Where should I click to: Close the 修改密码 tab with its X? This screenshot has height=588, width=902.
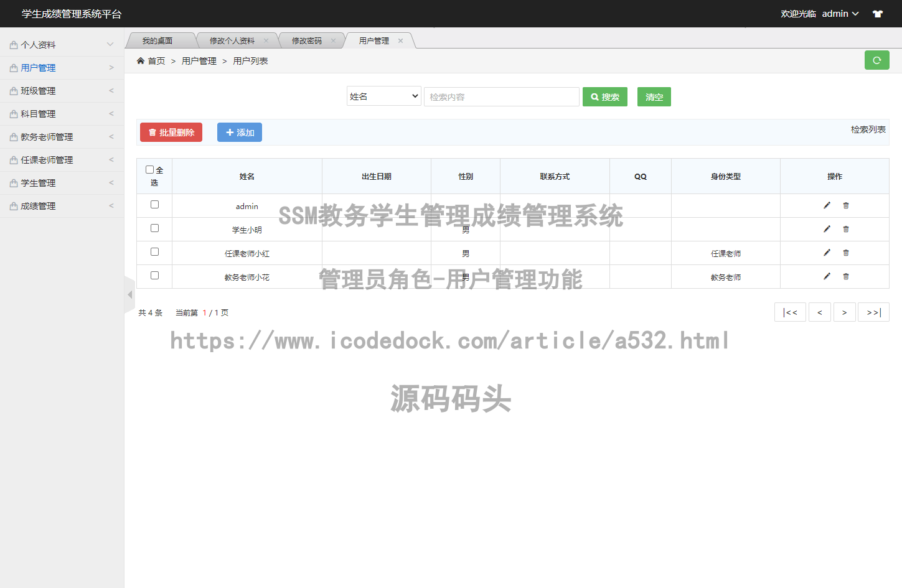click(333, 41)
